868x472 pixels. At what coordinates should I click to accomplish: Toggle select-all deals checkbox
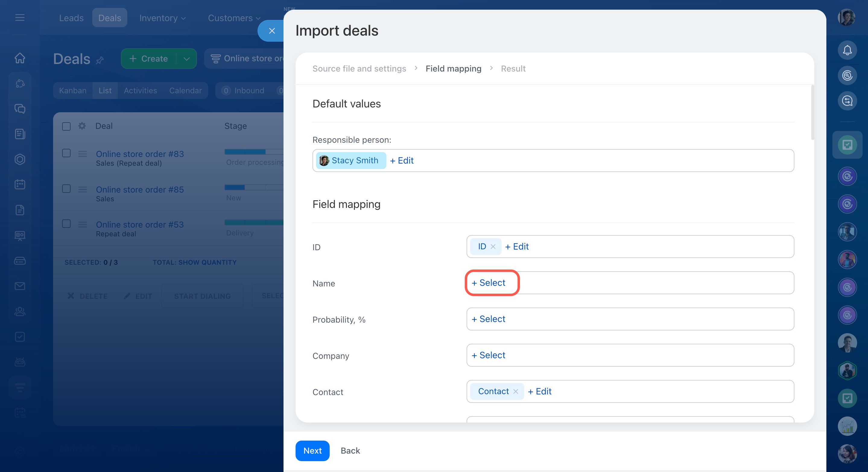(66, 126)
